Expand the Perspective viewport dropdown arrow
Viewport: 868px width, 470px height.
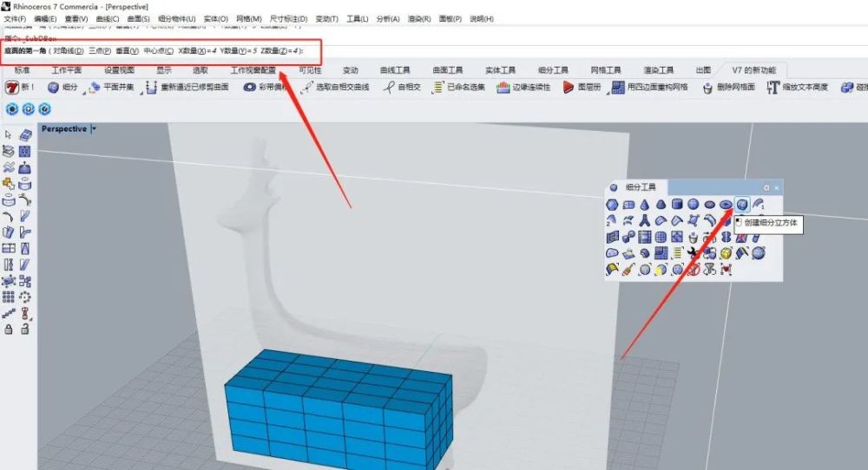[x=94, y=129]
